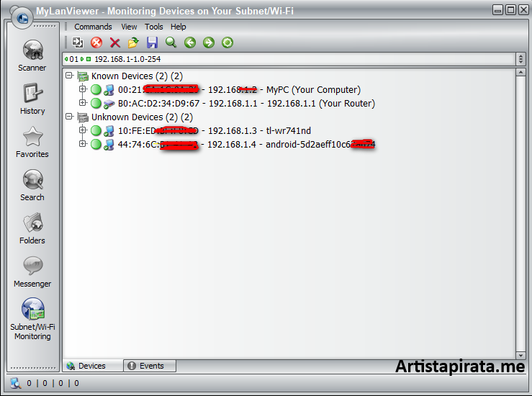532x396 pixels.
Task: Open the Tools menu
Action: [153, 27]
